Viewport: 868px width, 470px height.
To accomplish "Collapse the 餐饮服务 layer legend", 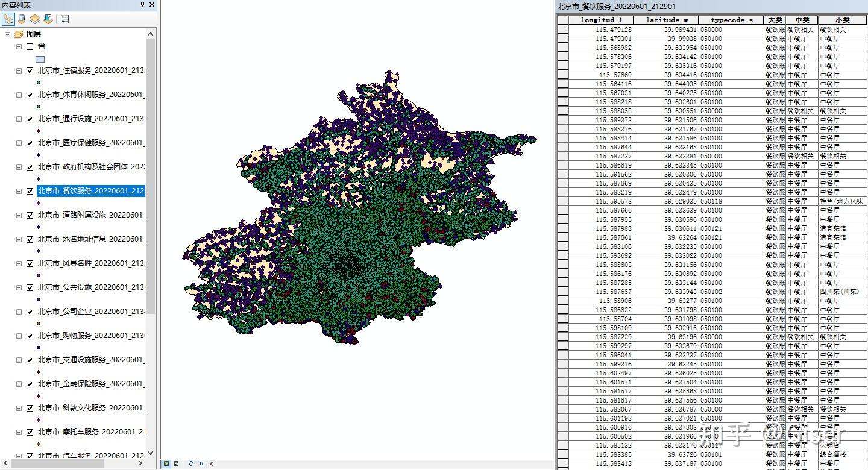I will [x=19, y=191].
